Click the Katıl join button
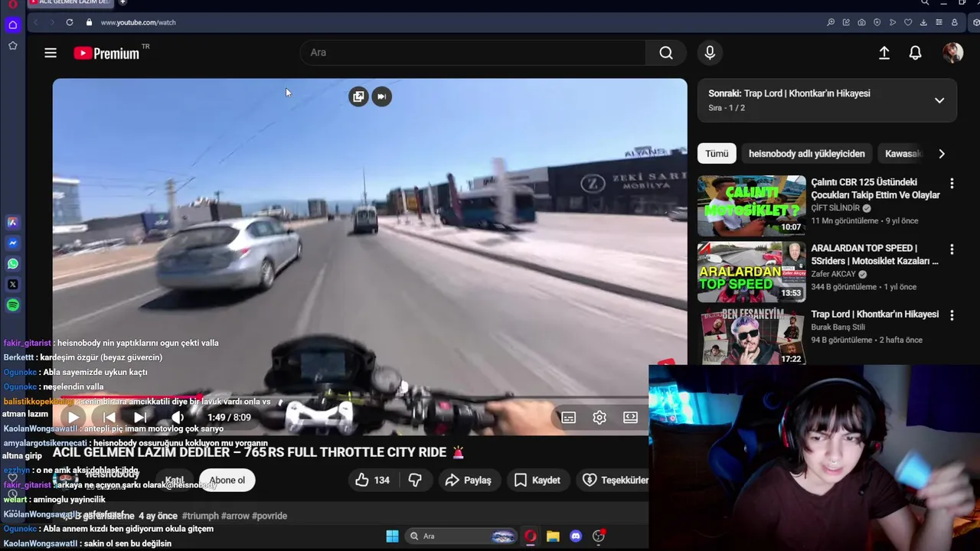The image size is (980, 551). tap(175, 480)
